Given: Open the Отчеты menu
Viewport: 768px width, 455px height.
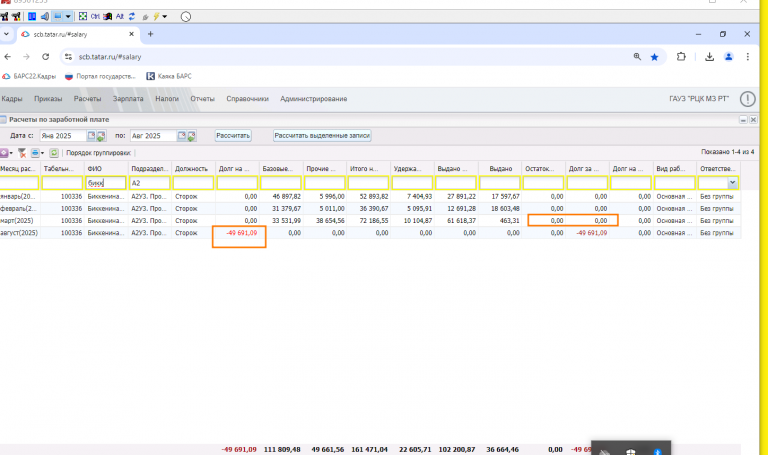Looking at the screenshot, I should coord(202,99).
